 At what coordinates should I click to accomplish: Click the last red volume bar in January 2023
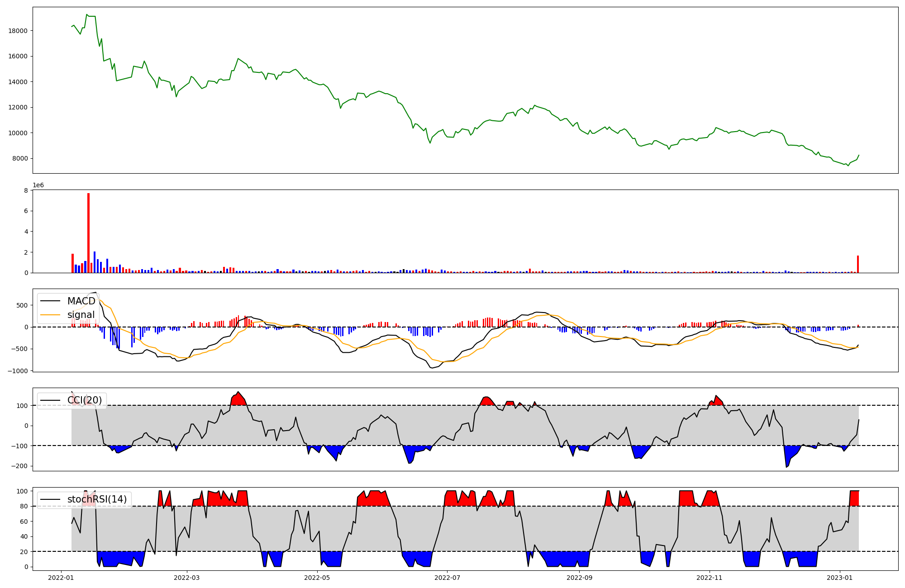tap(857, 264)
